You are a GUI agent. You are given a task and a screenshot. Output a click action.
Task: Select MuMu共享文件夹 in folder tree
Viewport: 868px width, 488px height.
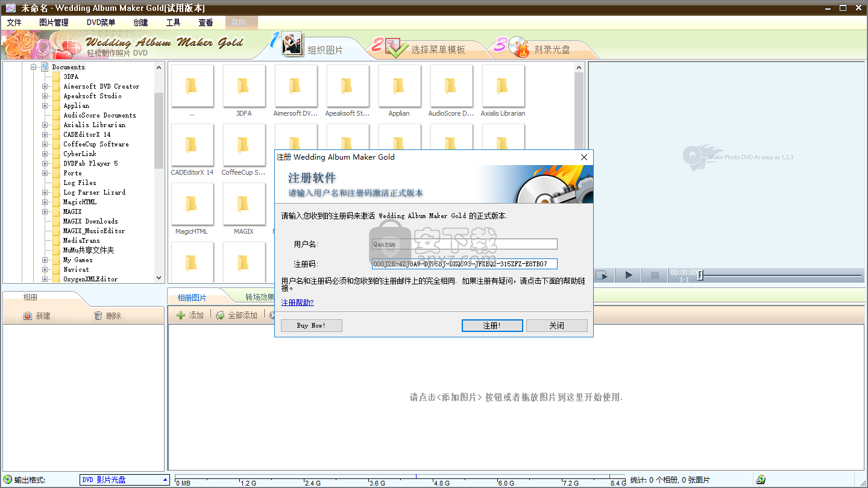pyautogui.click(x=89, y=250)
